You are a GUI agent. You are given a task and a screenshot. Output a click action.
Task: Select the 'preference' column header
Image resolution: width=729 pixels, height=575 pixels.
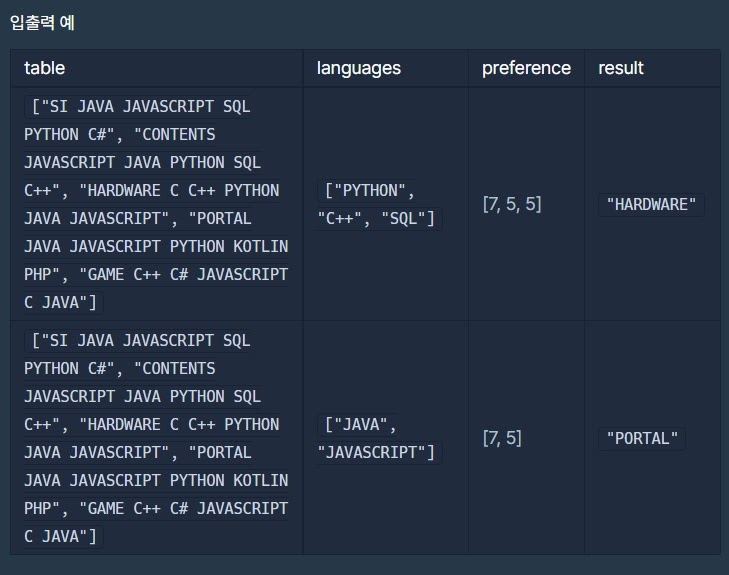(x=526, y=68)
